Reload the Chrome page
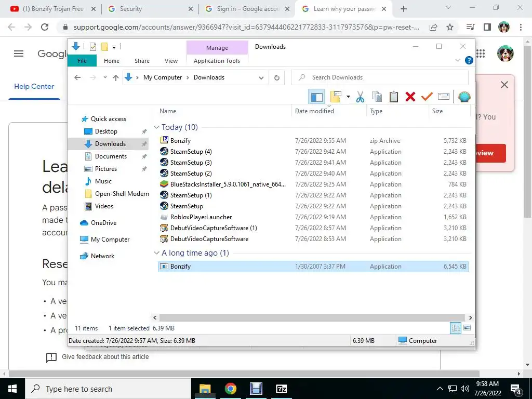 [x=45, y=27]
